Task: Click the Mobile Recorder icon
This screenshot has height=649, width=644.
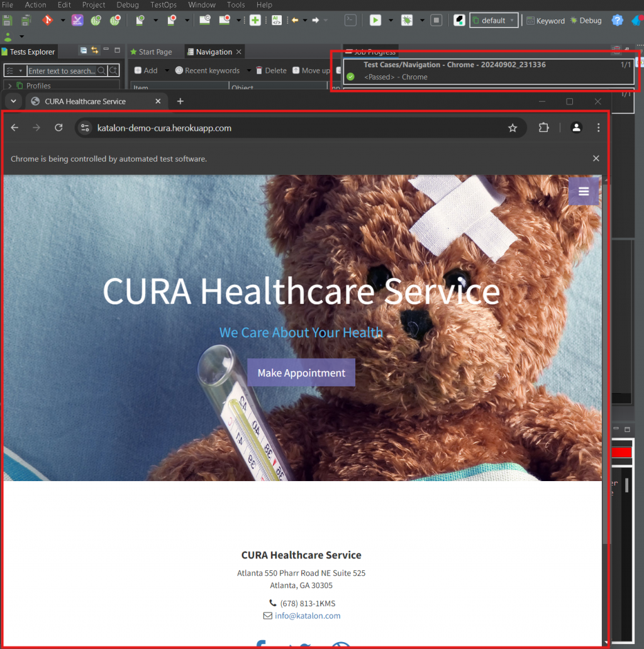Action: 172,20
